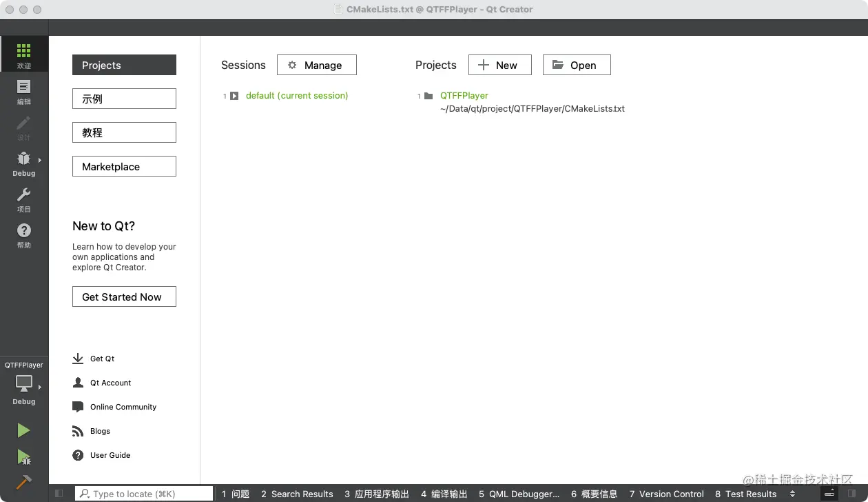Open the Blogs link

pyautogui.click(x=100, y=431)
